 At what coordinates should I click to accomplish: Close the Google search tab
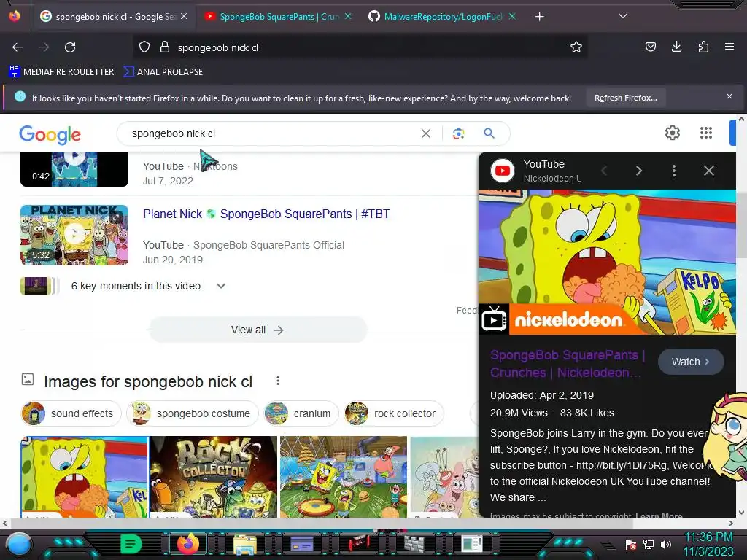pyautogui.click(x=184, y=16)
